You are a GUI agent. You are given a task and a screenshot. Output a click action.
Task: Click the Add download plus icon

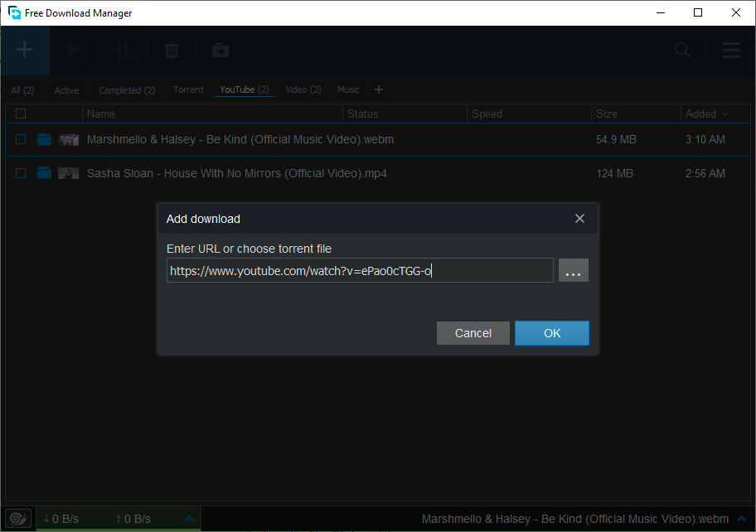tap(25, 50)
